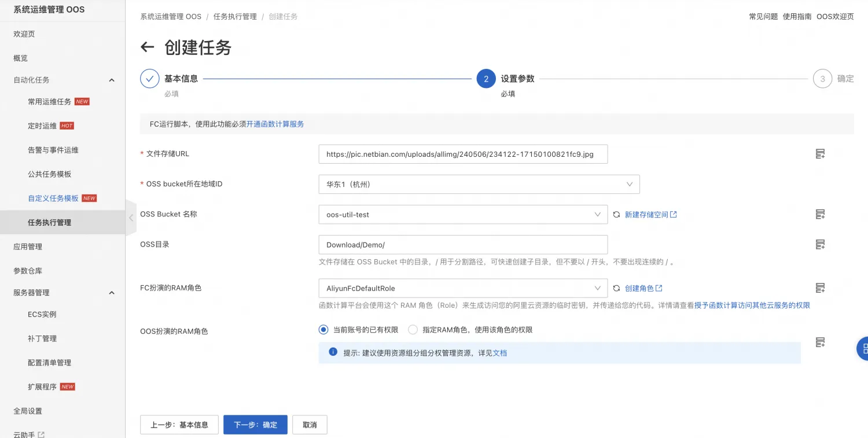The height and width of the screenshot is (438, 868).
Task: Click the 系统运维管理 OOS sidebar title
Action: click(x=49, y=10)
